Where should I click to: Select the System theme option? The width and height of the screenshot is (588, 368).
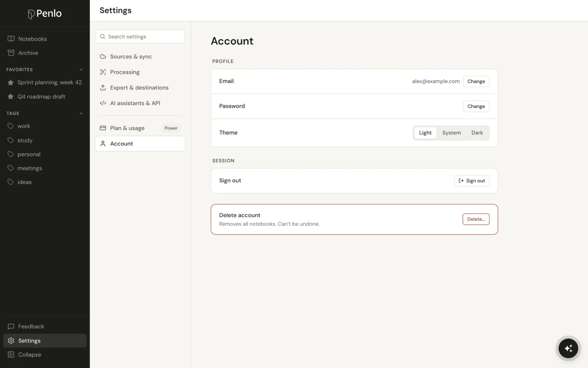click(451, 133)
